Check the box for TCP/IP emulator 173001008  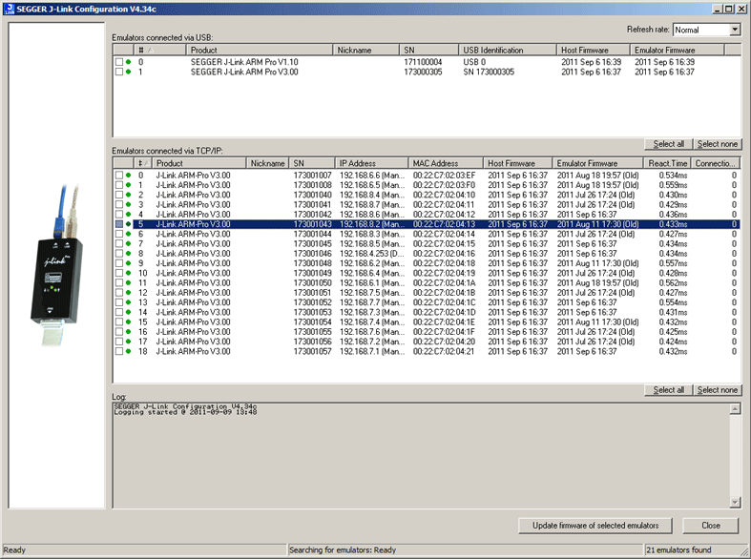pyautogui.click(x=118, y=185)
